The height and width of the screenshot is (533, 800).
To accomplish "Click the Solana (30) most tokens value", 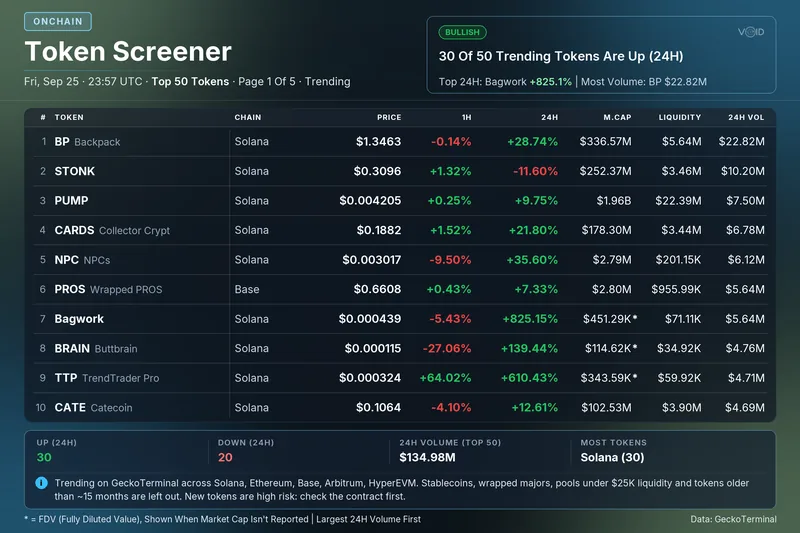I will tap(612, 458).
